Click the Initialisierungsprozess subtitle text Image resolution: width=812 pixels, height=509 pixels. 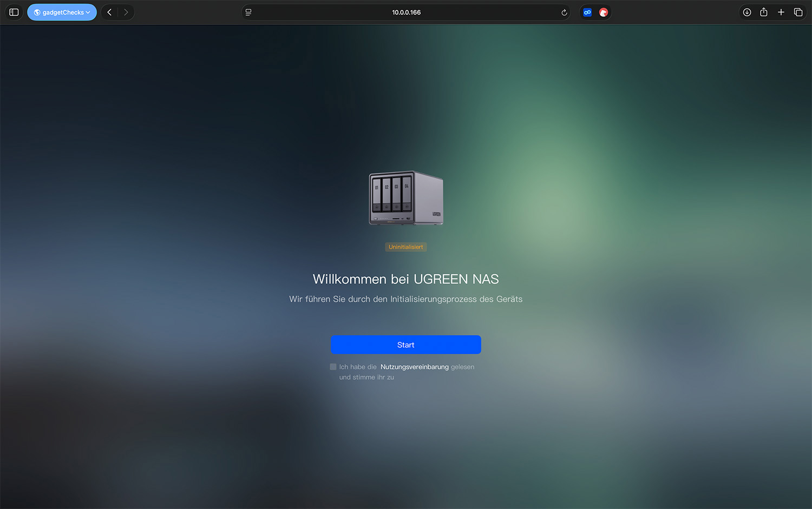[x=406, y=299]
